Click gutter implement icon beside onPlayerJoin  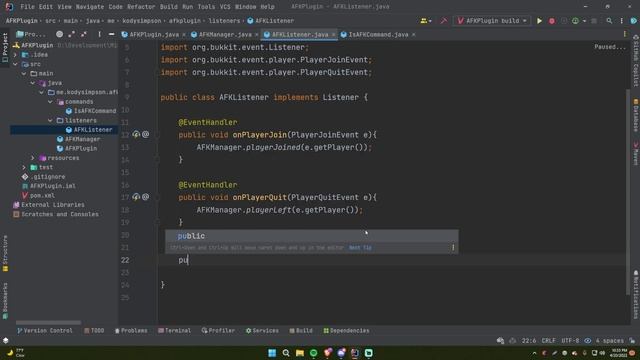[x=136, y=134]
